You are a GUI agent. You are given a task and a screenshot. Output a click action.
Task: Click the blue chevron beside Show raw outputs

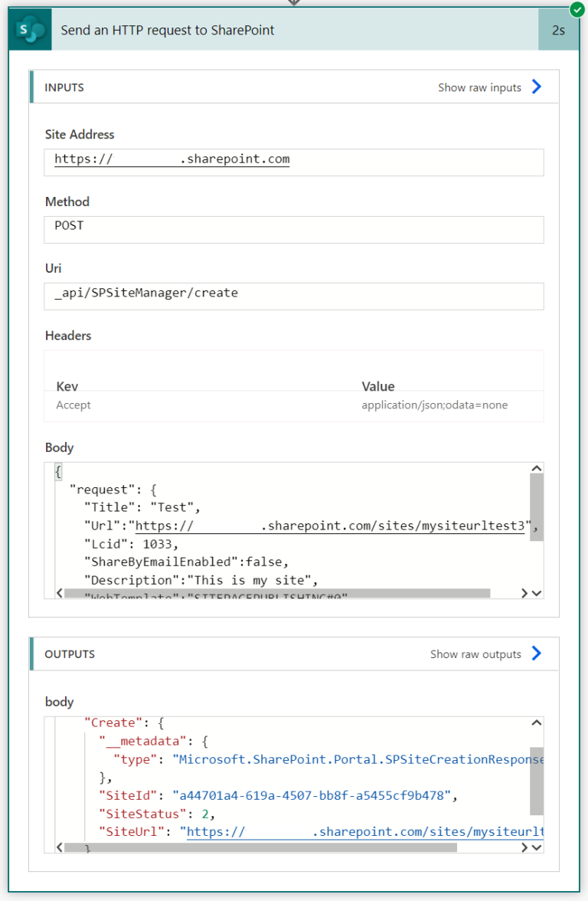pyautogui.click(x=536, y=654)
